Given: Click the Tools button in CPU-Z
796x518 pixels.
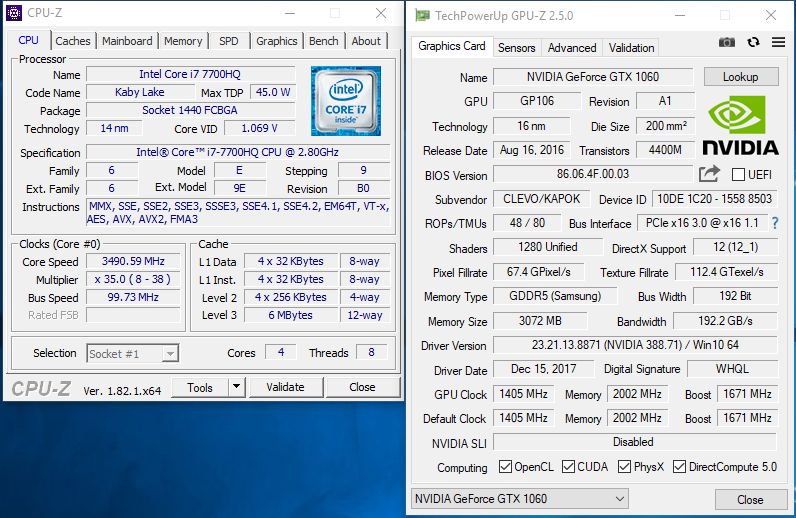Looking at the screenshot, I should 200,387.
